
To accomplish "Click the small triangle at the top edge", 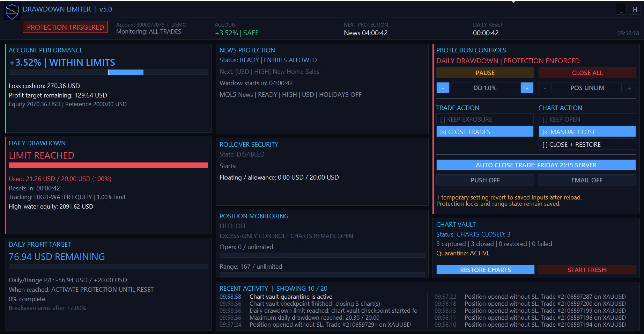I will pyautogui.click(x=513, y=2).
